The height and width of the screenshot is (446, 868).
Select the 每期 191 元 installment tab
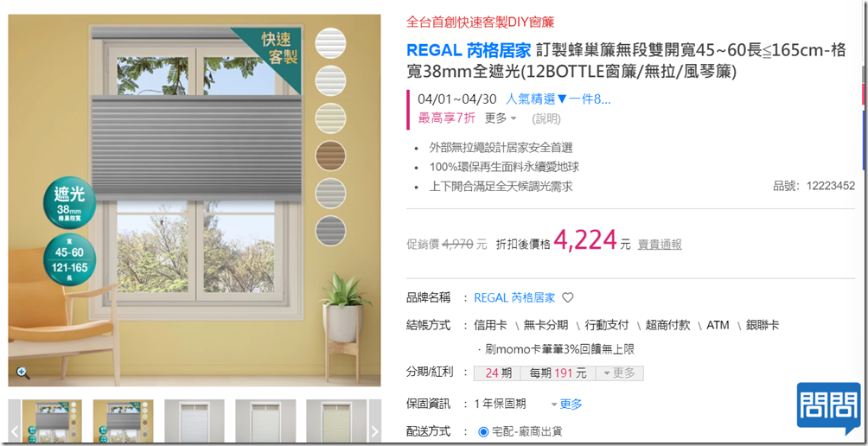click(x=558, y=373)
